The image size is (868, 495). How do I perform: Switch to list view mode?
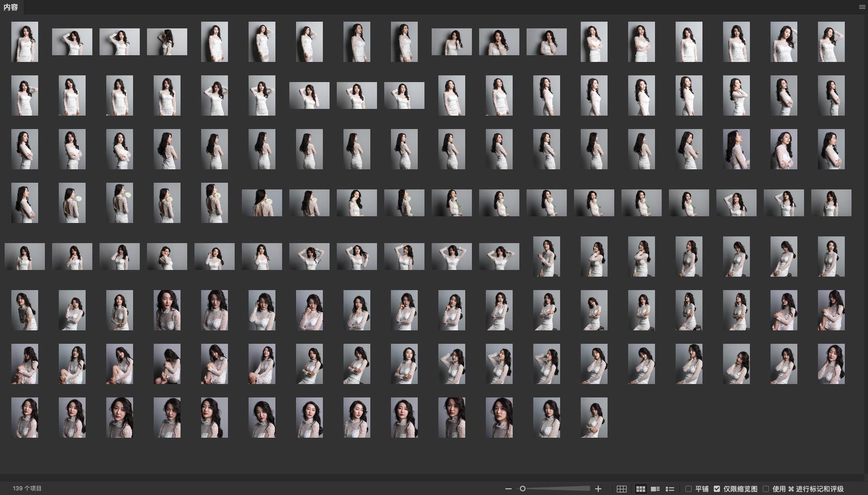point(670,489)
